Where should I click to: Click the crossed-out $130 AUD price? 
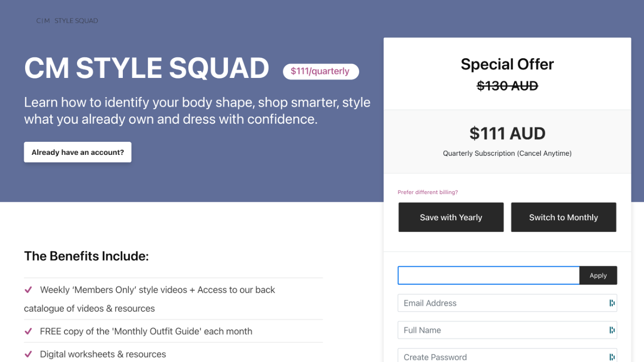(507, 86)
